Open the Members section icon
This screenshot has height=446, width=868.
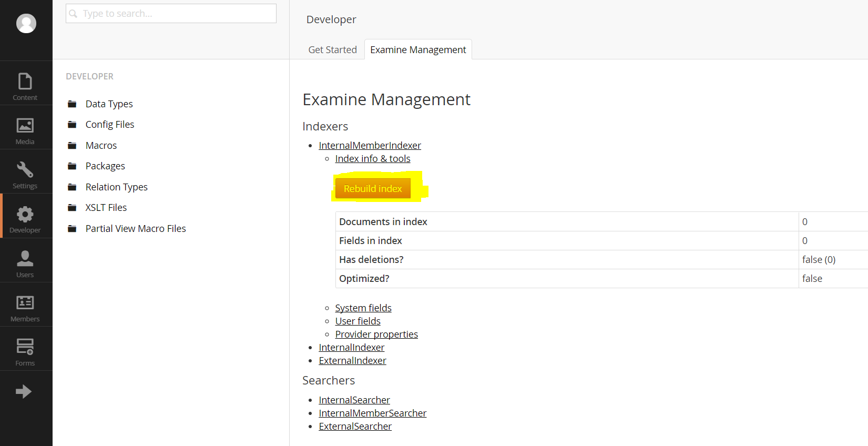25,304
